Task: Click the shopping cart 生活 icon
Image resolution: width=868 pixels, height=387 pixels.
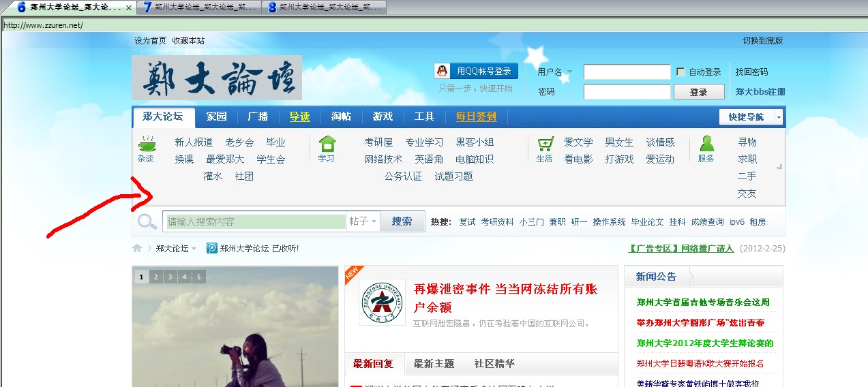Action: point(545,144)
